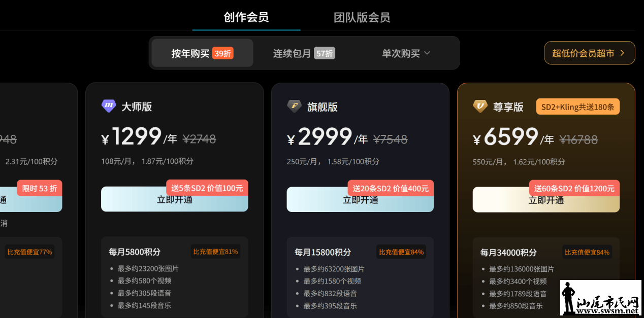Open the 超低价会员超市 link
This screenshot has width=644, height=318.
(590, 53)
